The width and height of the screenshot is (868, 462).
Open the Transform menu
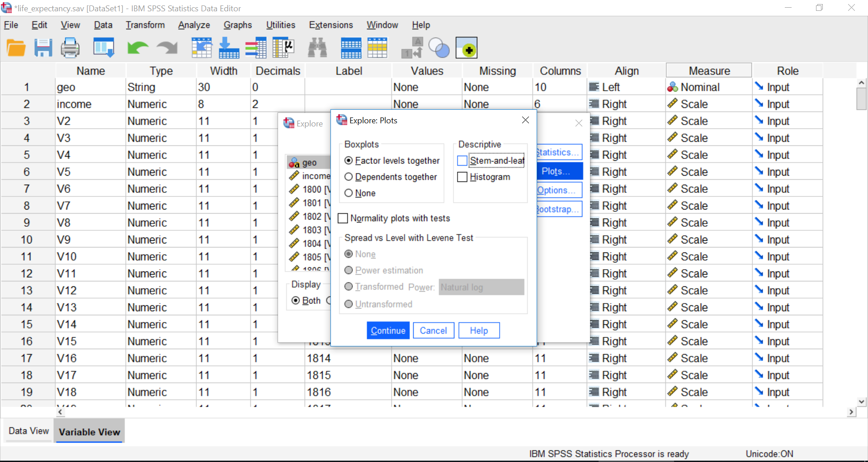tap(145, 25)
